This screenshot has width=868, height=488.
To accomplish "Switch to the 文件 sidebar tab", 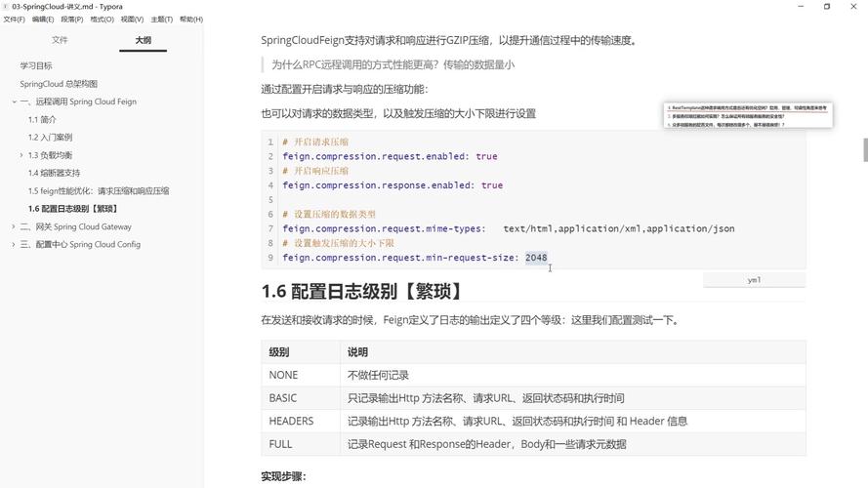I will click(x=60, y=40).
